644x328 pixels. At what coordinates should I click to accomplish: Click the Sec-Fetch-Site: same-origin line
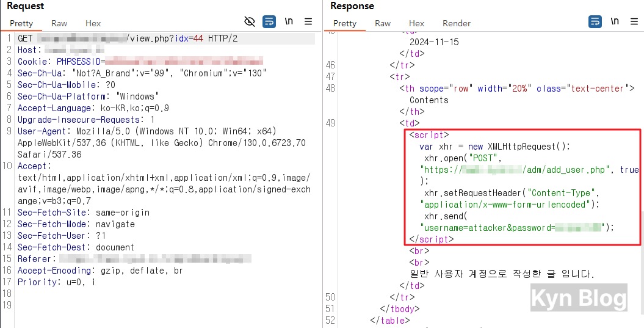84,213
